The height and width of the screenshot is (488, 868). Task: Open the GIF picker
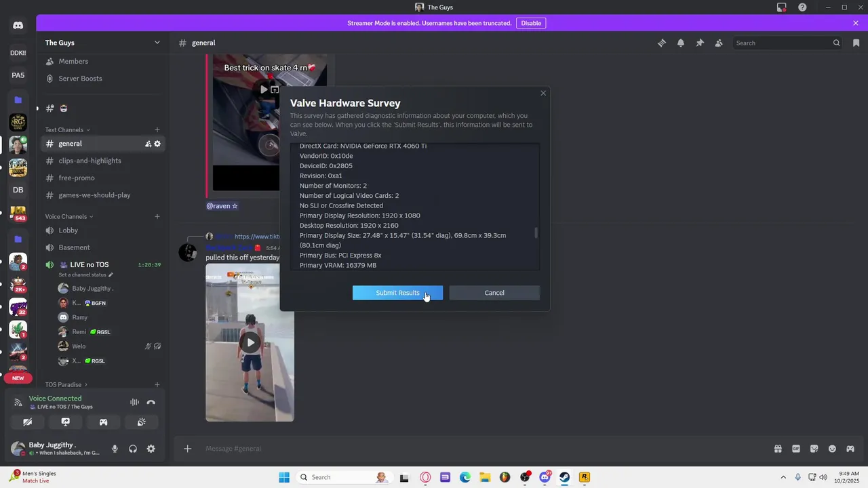click(796, 449)
